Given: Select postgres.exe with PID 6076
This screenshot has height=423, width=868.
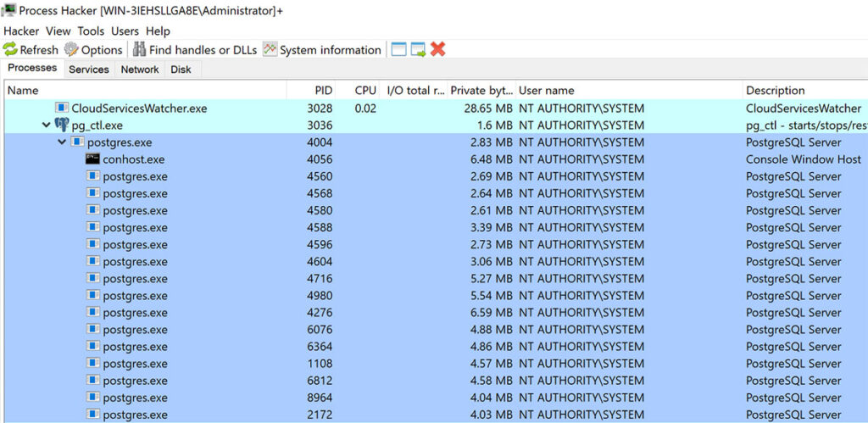Looking at the screenshot, I should click(437, 330).
